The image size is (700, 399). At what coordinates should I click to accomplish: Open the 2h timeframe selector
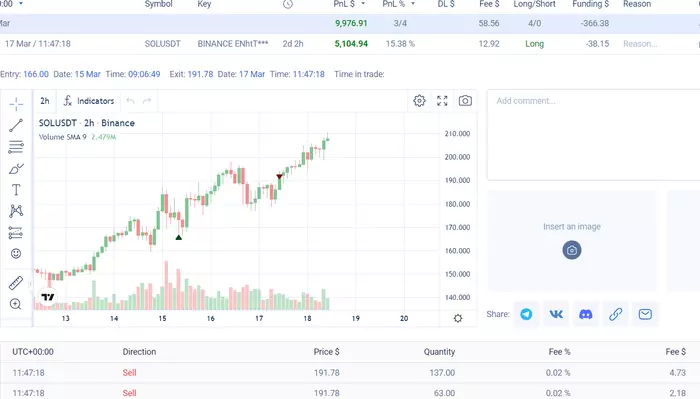(45, 101)
